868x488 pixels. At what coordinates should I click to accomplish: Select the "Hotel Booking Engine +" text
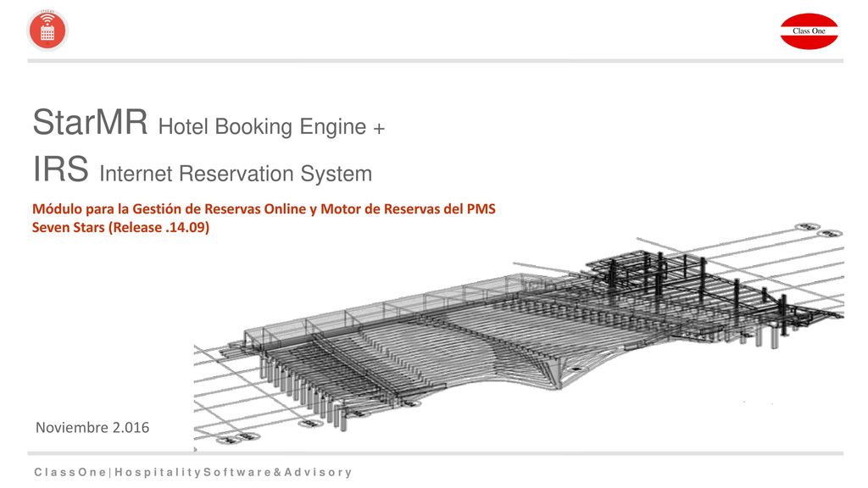(x=271, y=127)
